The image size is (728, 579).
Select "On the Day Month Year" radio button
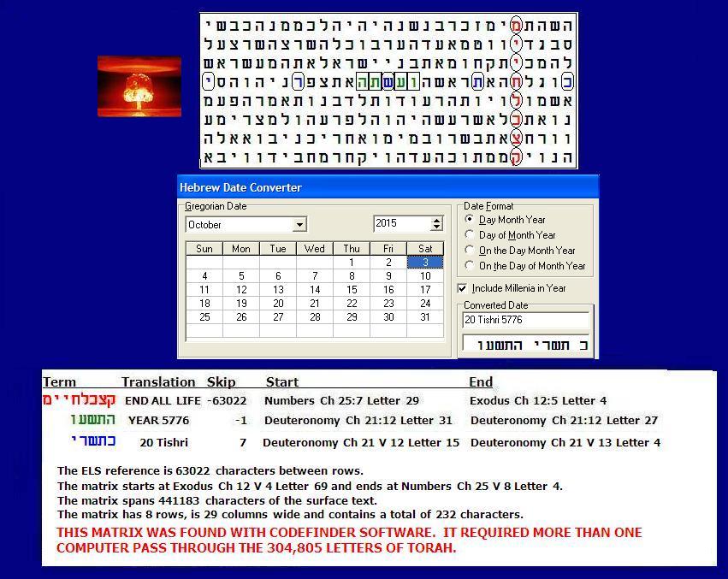[469, 251]
